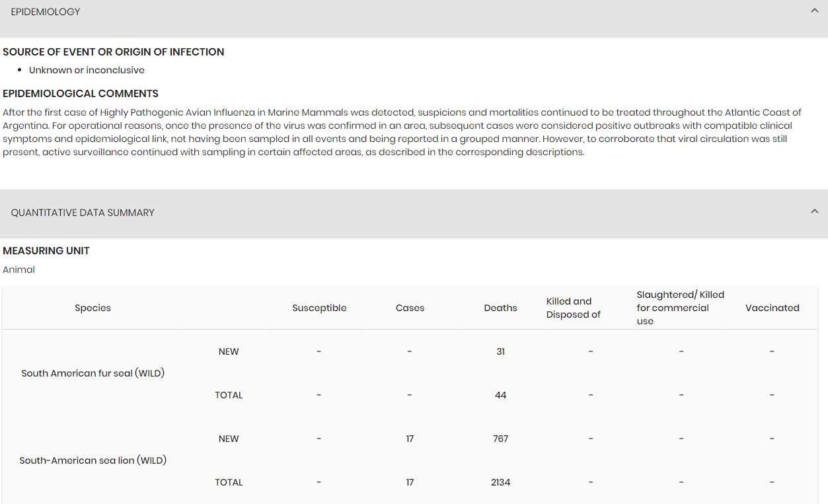Click the Species column header
The width and height of the screenshot is (828, 504).
point(93,308)
